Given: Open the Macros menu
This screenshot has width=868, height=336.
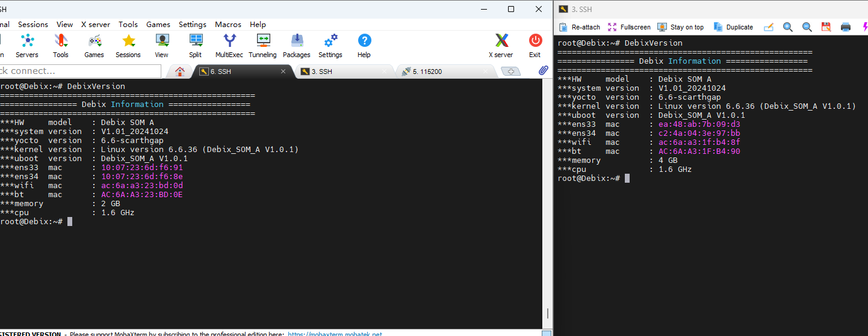Looking at the screenshot, I should [x=228, y=25].
